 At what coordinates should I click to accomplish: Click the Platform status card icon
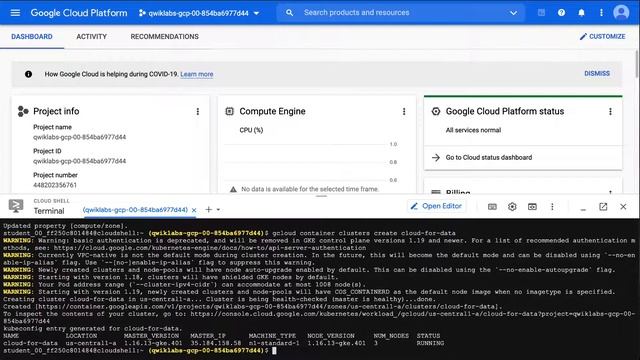(436, 111)
